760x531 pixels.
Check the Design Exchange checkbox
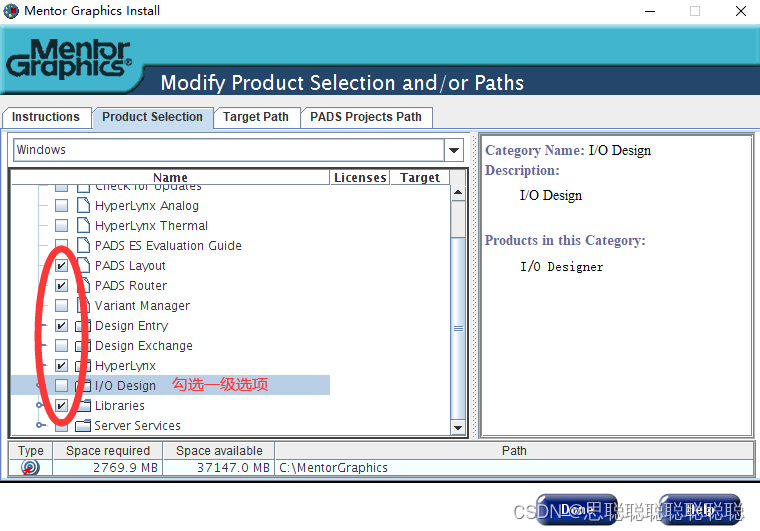click(62, 345)
